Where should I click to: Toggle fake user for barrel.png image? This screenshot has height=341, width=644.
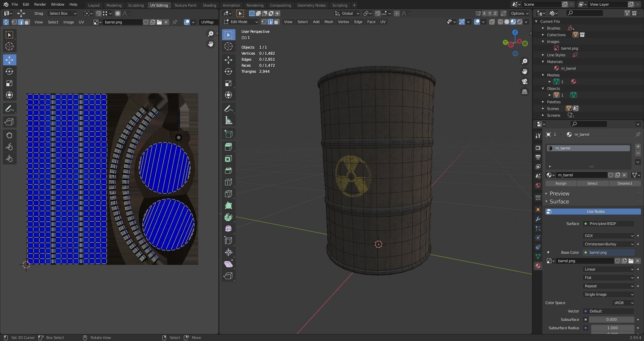[x=146, y=22]
